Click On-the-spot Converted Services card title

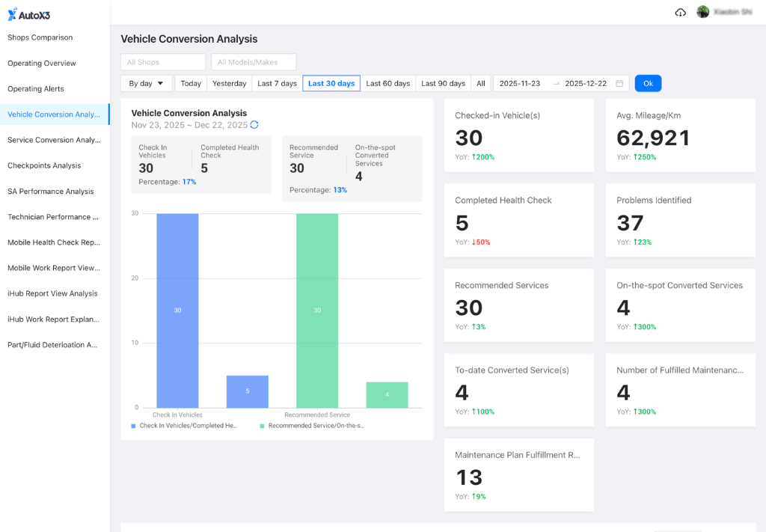[679, 285]
